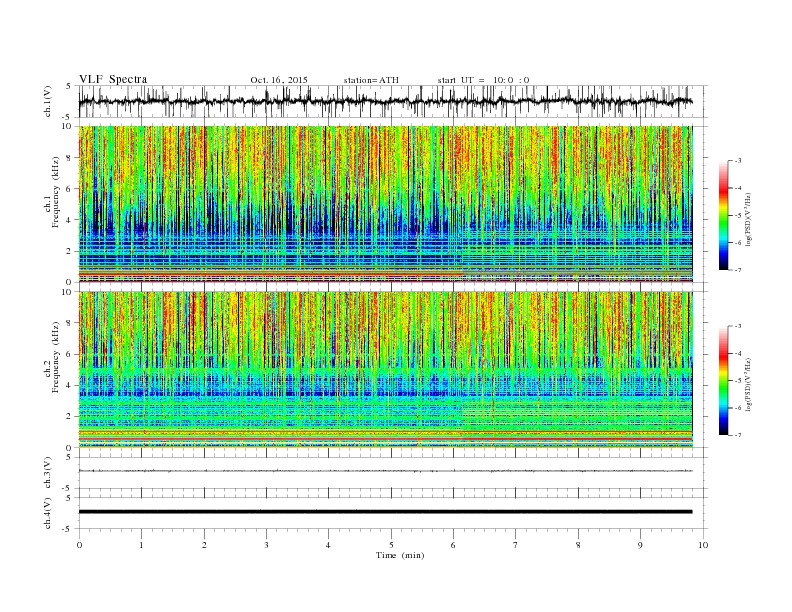
Task: Click the "9" minute tick label on the time axis
Action: 640,545
